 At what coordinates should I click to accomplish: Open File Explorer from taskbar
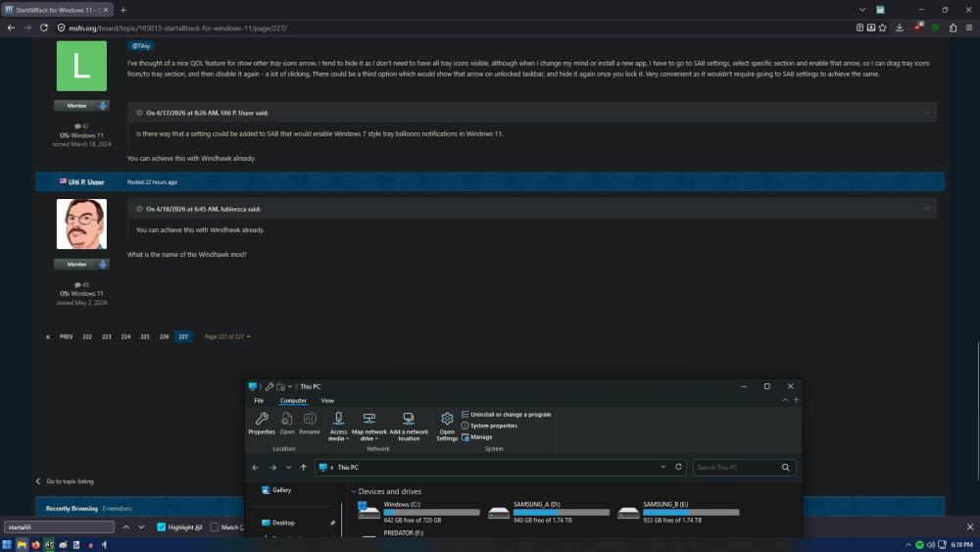(22, 544)
